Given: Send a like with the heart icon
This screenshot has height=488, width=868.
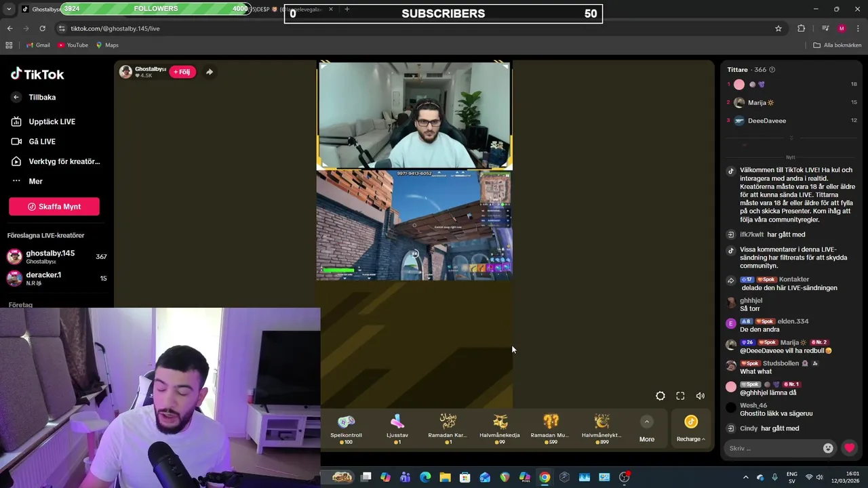Looking at the screenshot, I should tap(850, 448).
